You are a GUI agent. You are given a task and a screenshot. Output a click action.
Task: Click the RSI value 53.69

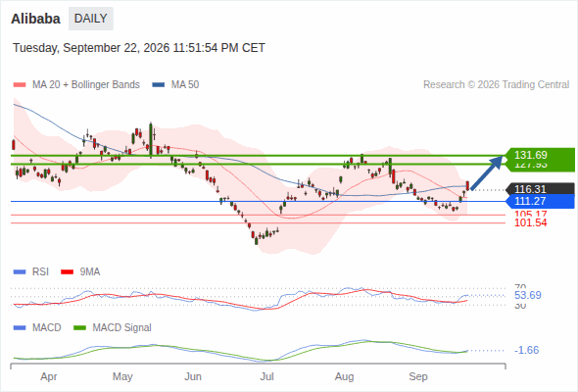[x=528, y=295]
